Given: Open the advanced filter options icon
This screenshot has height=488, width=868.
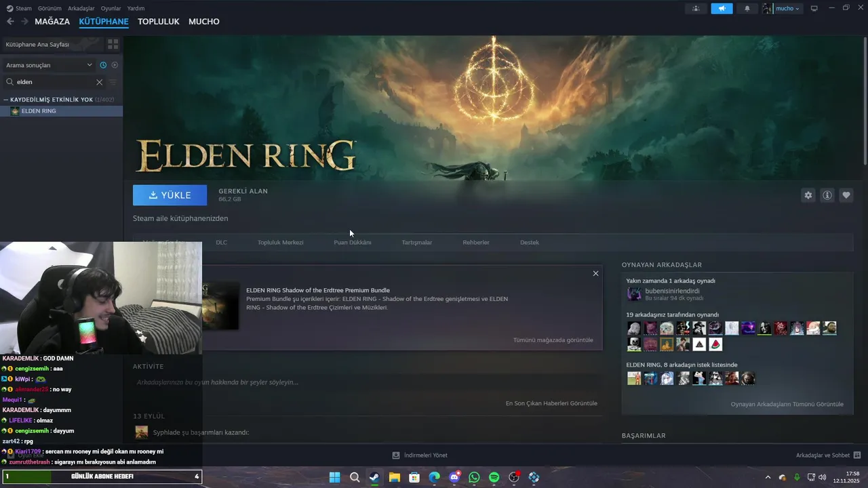Looking at the screenshot, I should coord(113,82).
